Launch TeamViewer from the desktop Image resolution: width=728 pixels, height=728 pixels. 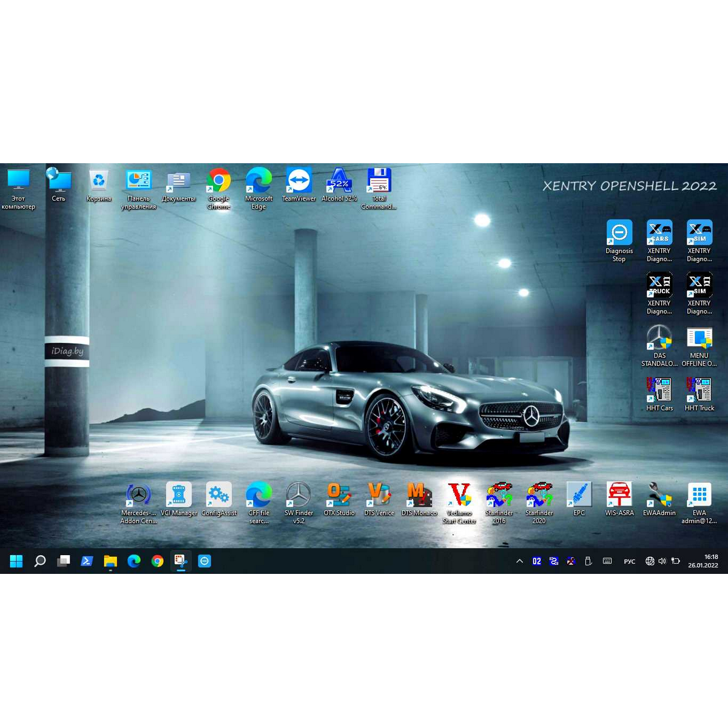[x=298, y=181]
